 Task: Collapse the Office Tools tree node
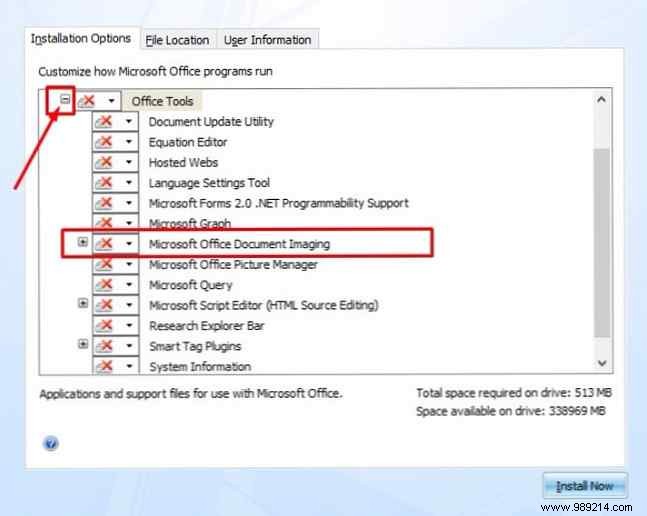[65, 99]
